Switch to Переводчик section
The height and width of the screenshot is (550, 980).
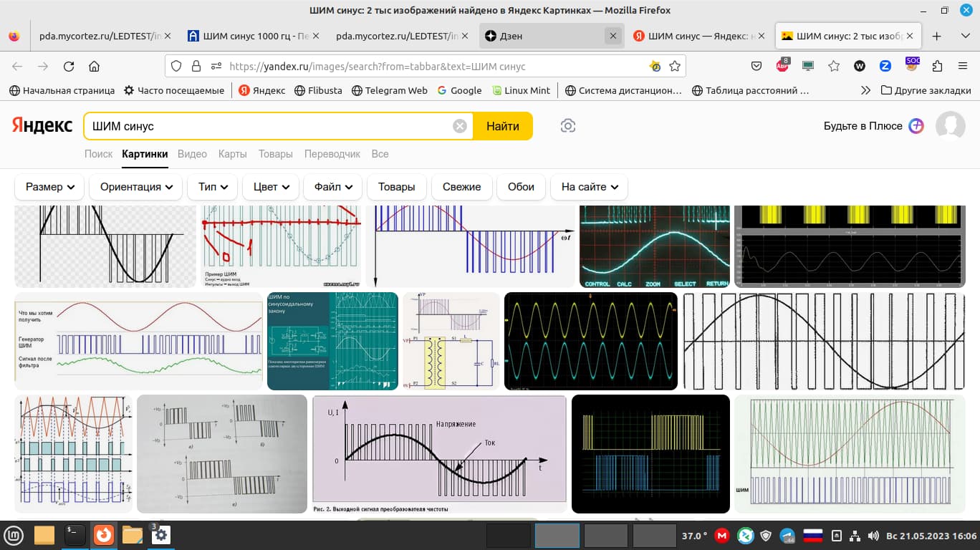tap(332, 154)
